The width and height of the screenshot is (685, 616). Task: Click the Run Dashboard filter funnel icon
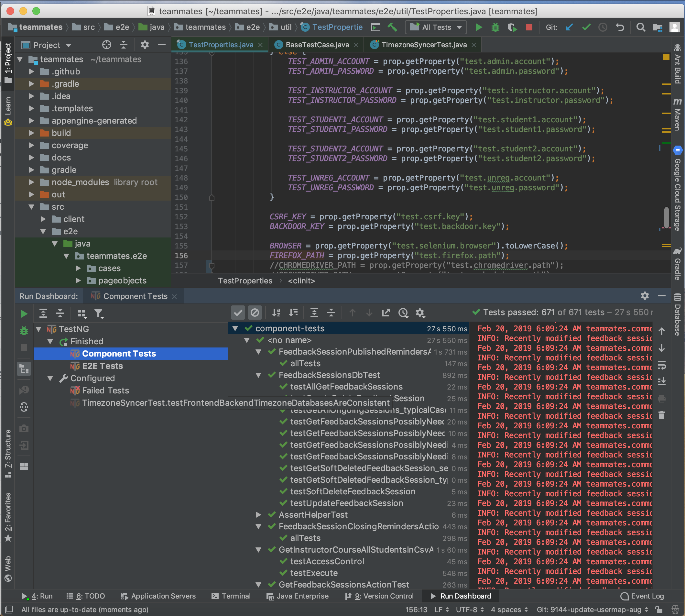coord(99,313)
